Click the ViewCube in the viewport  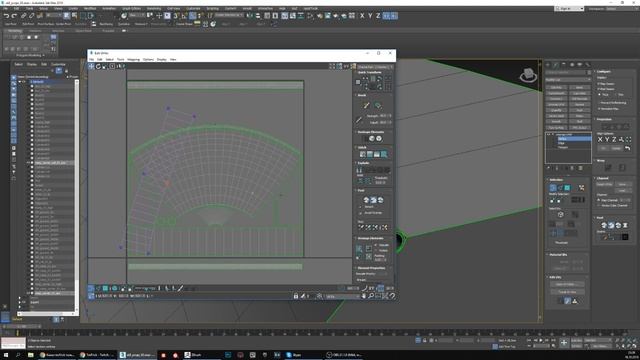tap(528, 75)
